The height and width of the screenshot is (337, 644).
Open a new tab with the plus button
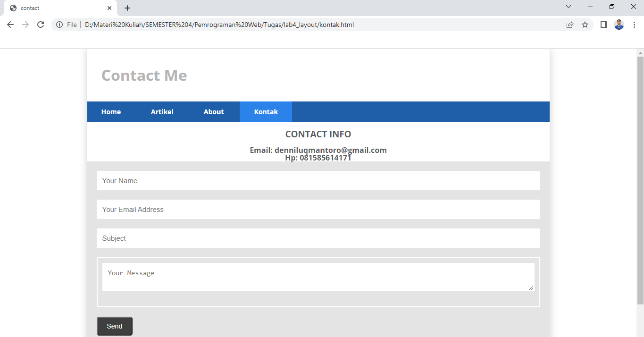point(127,8)
